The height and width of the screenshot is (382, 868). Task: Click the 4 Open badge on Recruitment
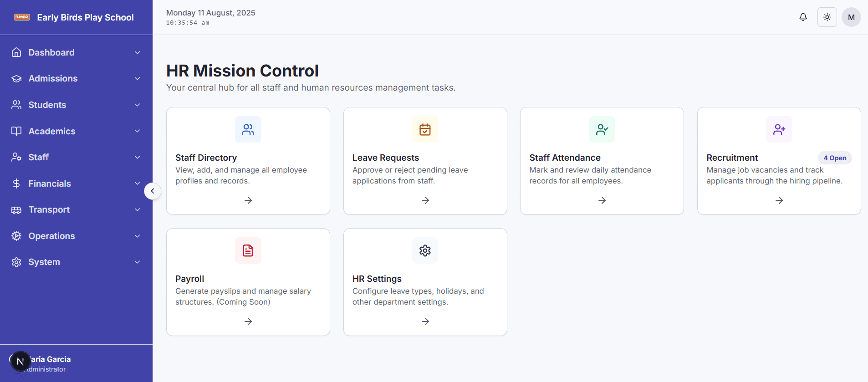click(835, 158)
